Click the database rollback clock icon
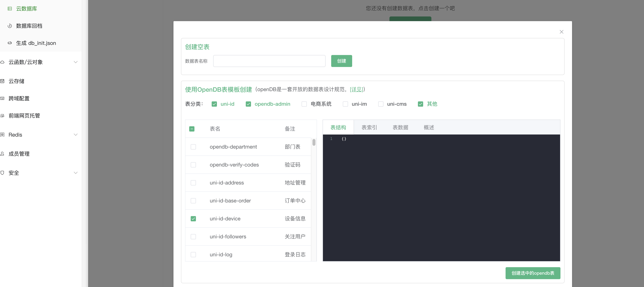 (x=10, y=26)
